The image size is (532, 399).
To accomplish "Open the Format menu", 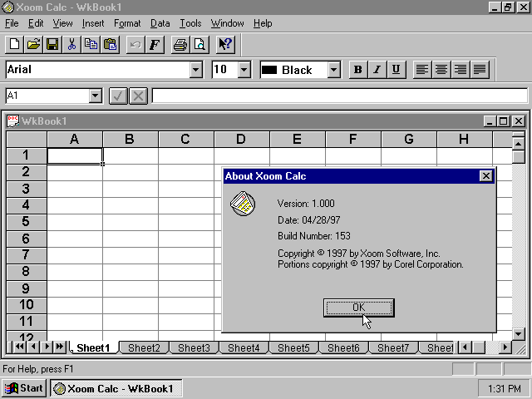I will click(127, 23).
